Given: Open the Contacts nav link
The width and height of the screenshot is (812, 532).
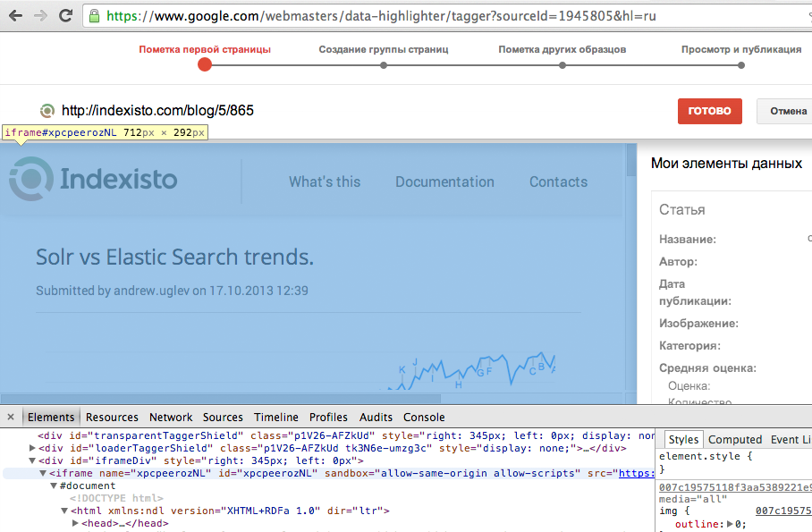Looking at the screenshot, I should 558,182.
